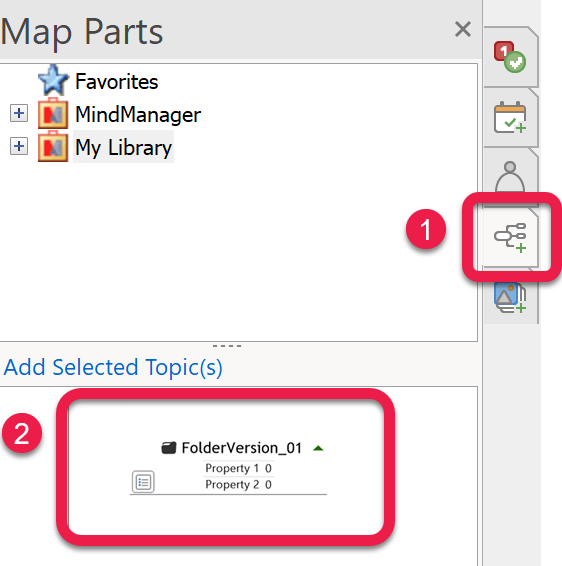Click the topic properties list icon
The height and width of the screenshot is (566, 562).
click(x=143, y=482)
